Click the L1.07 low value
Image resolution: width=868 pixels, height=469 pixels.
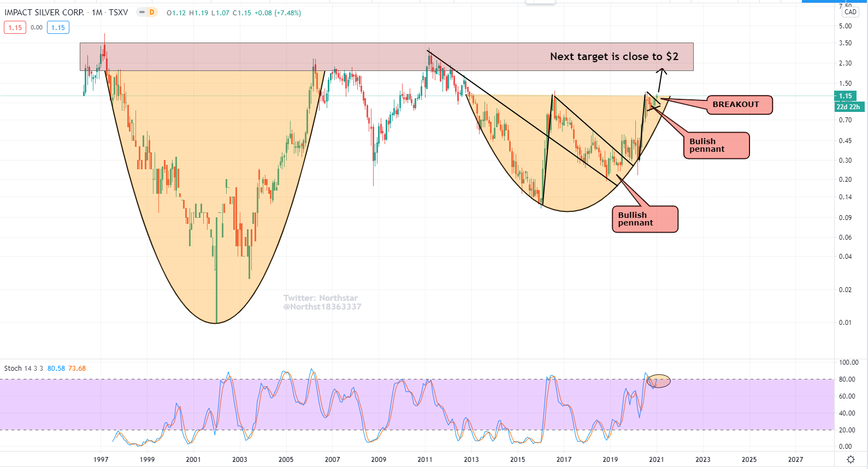point(220,13)
